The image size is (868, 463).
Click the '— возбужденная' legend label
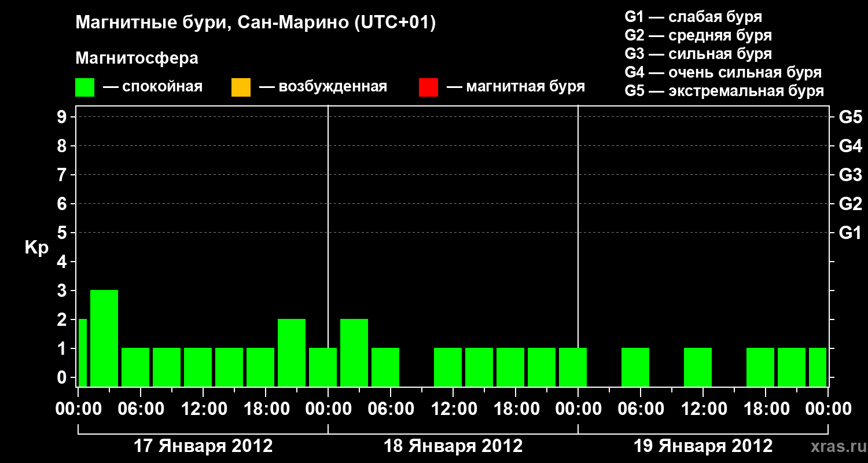coord(323,87)
